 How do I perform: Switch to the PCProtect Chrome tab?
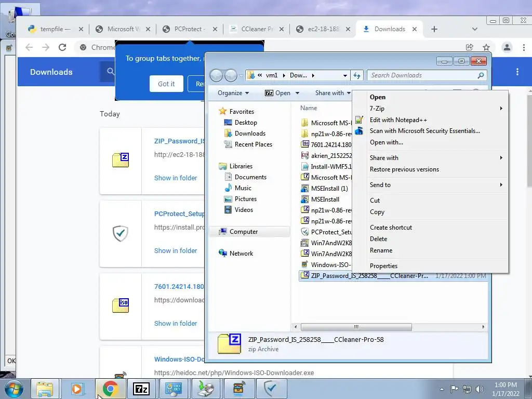pos(189,29)
